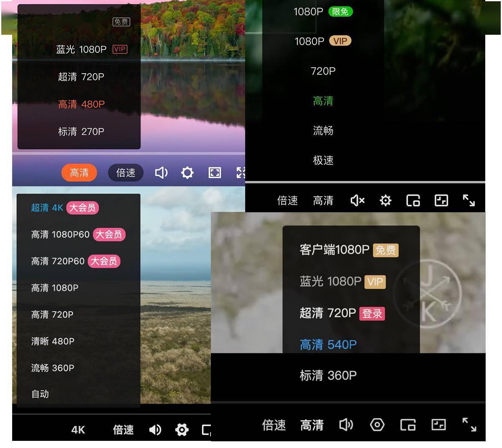Screen dimensions: 502x448
Task: Mute sound using speaker icon in 4K player bar
Action: (155, 430)
